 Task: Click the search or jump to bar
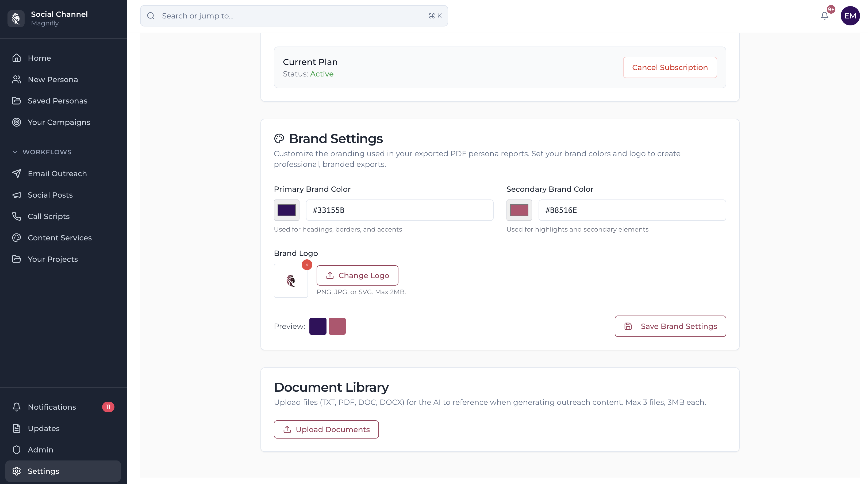pyautogui.click(x=294, y=16)
